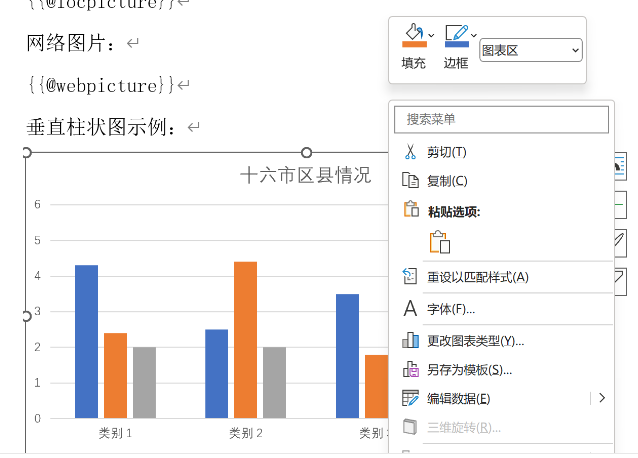Click the chart styles brush side button

coord(620,243)
